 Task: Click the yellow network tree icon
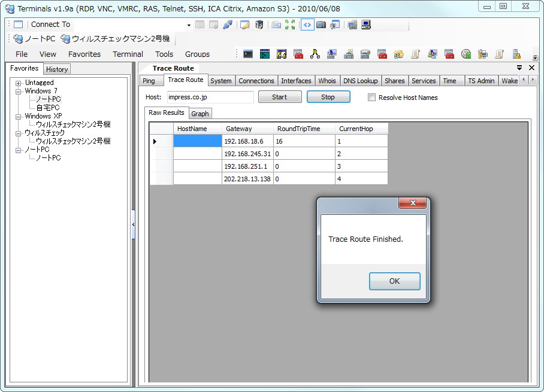click(x=315, y=54)
